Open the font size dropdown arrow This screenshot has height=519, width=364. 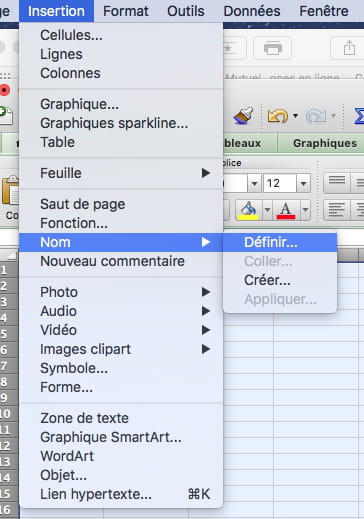[x=303, y=183]
